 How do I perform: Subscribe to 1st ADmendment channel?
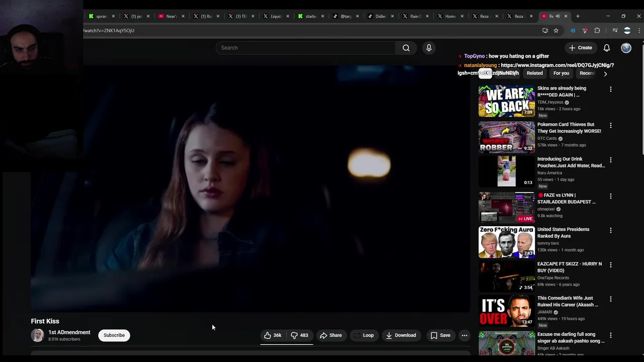click(x=114, y=335)
